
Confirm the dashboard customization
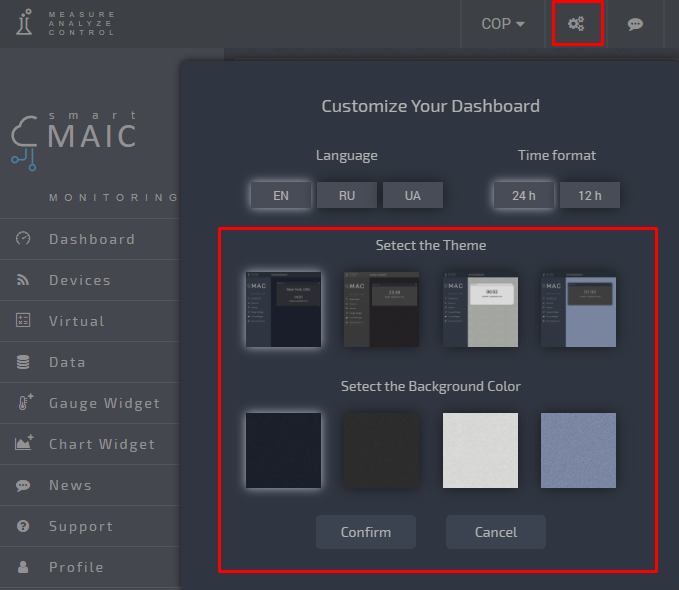point(366,532)
